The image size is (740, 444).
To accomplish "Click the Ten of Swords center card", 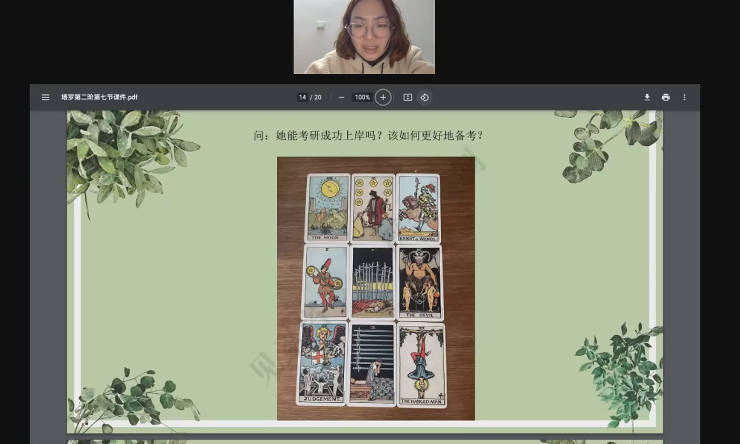I will tap(373, 283).
